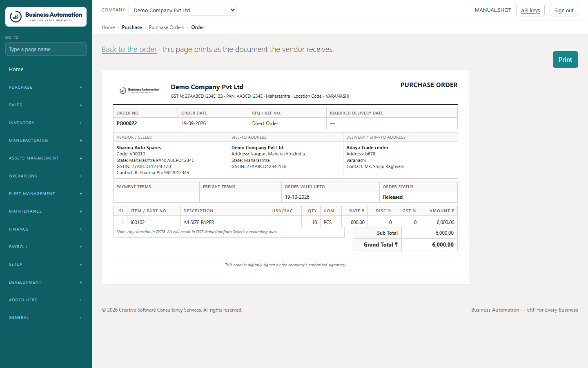
Task: Expand the Setup sidebar section
Action: (46, 265)
